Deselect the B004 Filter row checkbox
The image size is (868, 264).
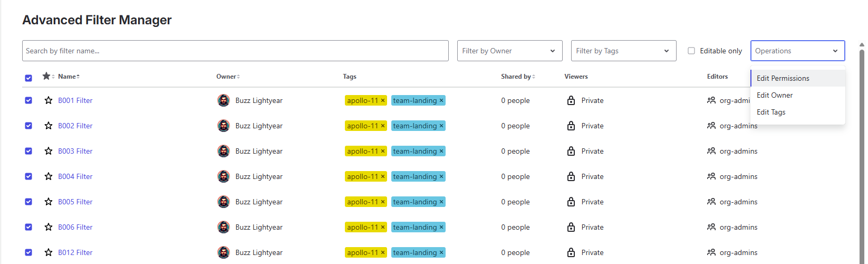[28, 176]
